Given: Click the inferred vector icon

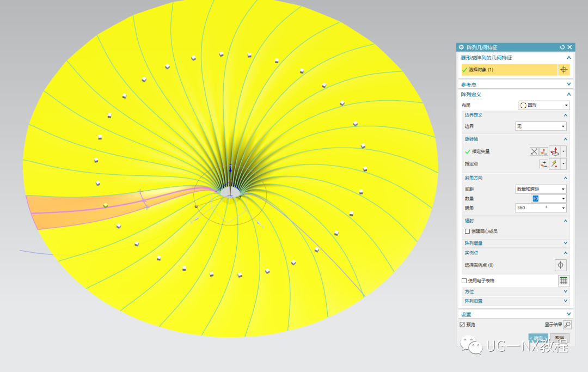Looking at the screenshot, I should tap(555, 151).
